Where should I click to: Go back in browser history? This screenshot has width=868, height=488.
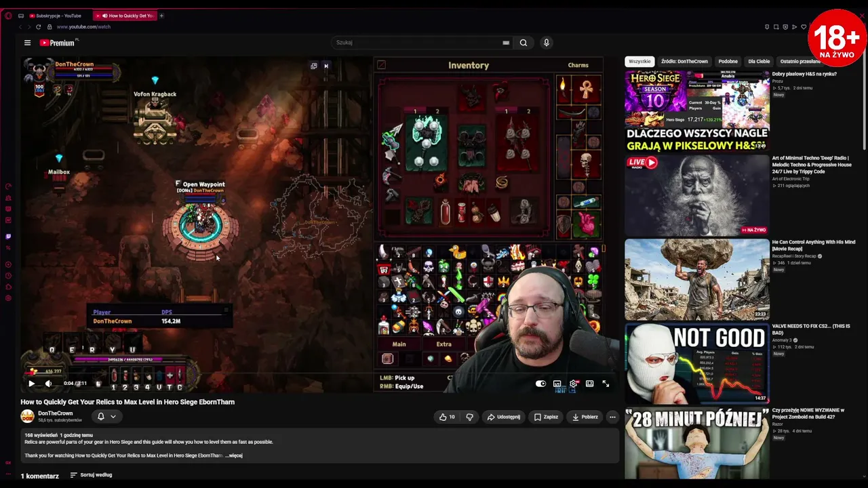pyautogui.click(x=20, y=27)
